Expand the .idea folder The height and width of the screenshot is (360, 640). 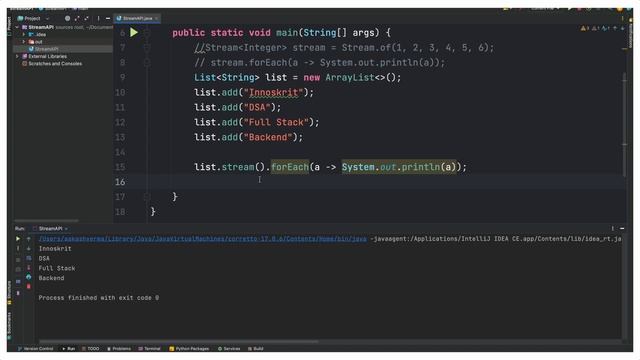[x=24, y=35]
